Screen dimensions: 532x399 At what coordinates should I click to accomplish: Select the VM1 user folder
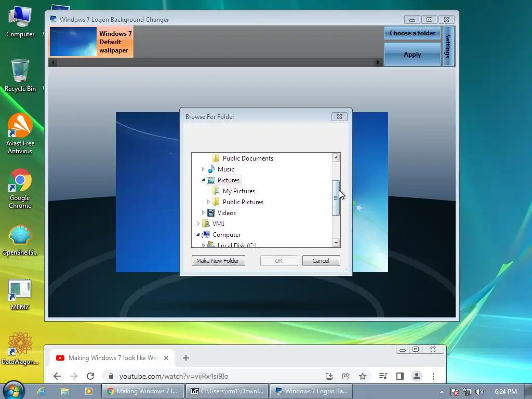[213, 223]
